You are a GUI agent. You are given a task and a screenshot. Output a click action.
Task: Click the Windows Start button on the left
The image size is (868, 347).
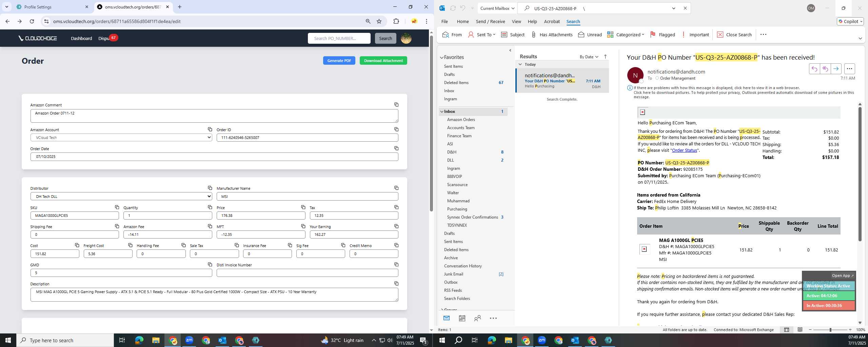pos(8,340)
